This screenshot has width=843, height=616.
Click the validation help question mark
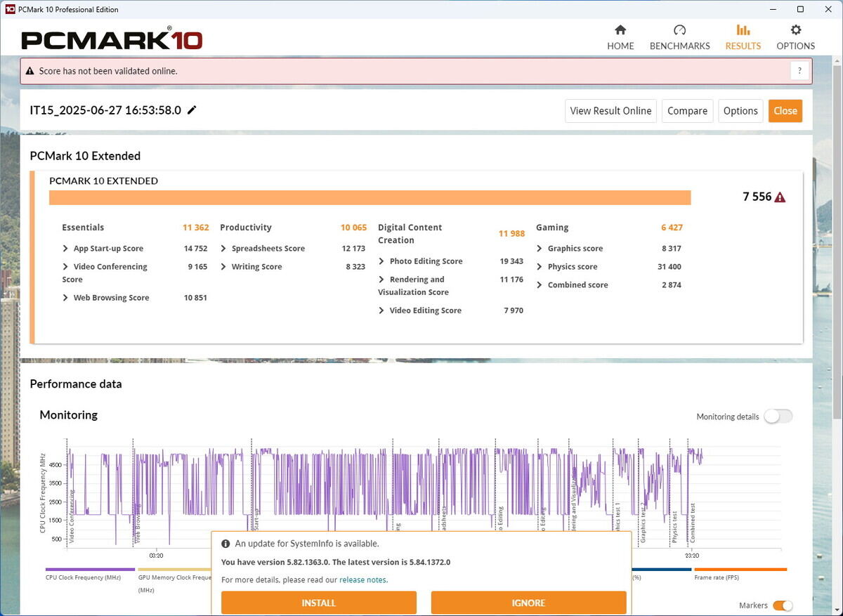(799, 71)
